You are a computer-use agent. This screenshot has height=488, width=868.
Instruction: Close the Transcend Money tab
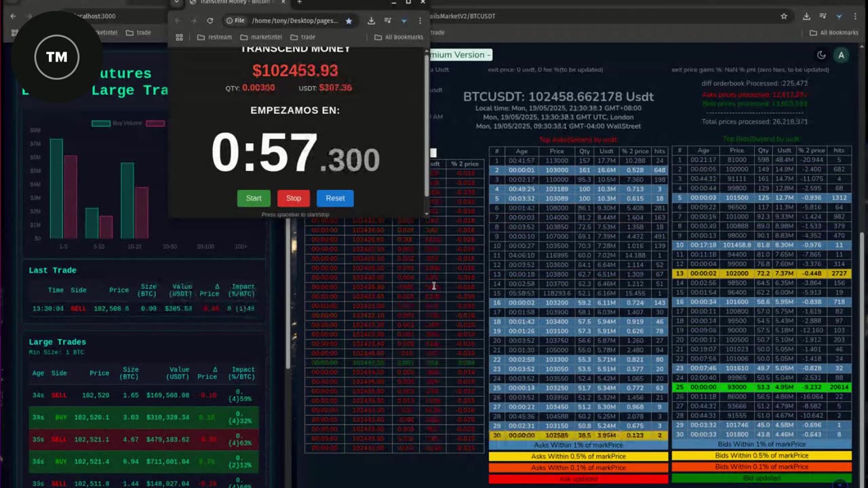point(283,2)
